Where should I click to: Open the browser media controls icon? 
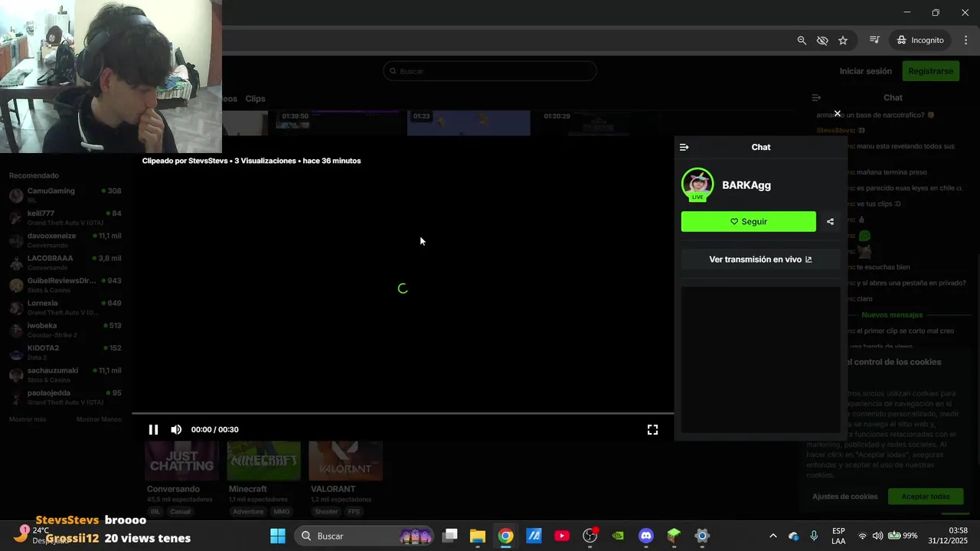[874, 40]
